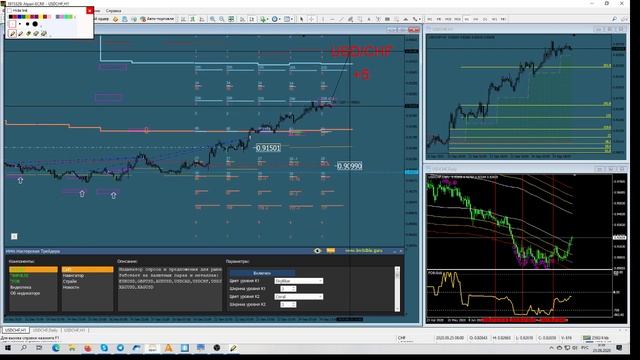Pick the Fibonacci retracement tool

360,19
